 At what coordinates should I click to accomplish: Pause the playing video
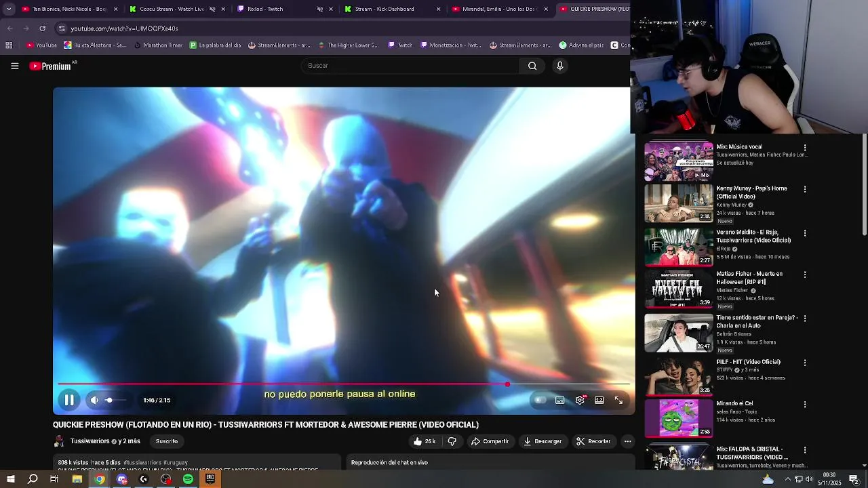[69, 400]
